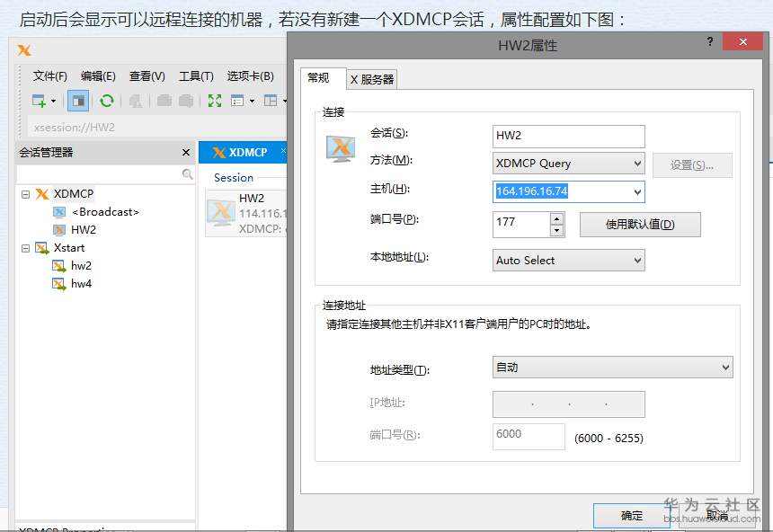
Task: Open the view mode dropdown arrow
Action: pyautogui.click(x=252, y=101)
